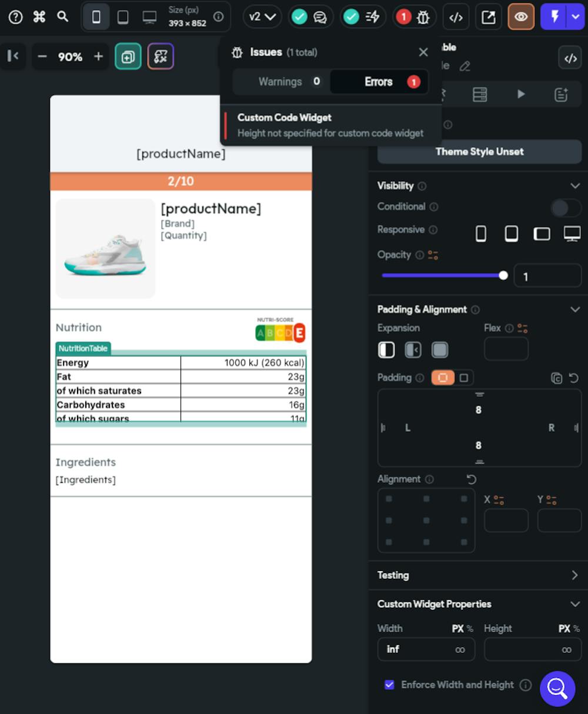The height and width of the screenshot is (714, 588).
Task: Toggle the Conditional visibility switch
Action: point(565,208)
